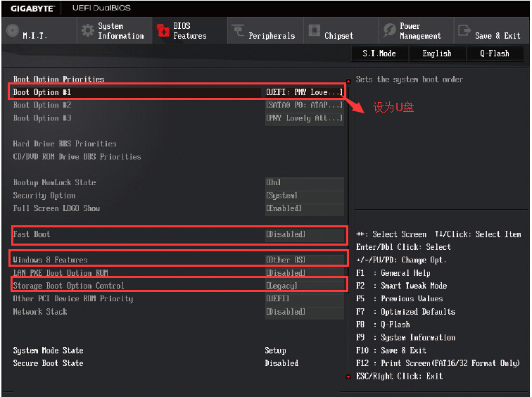Open the Save & Exit tab

[x=491, y=30]
